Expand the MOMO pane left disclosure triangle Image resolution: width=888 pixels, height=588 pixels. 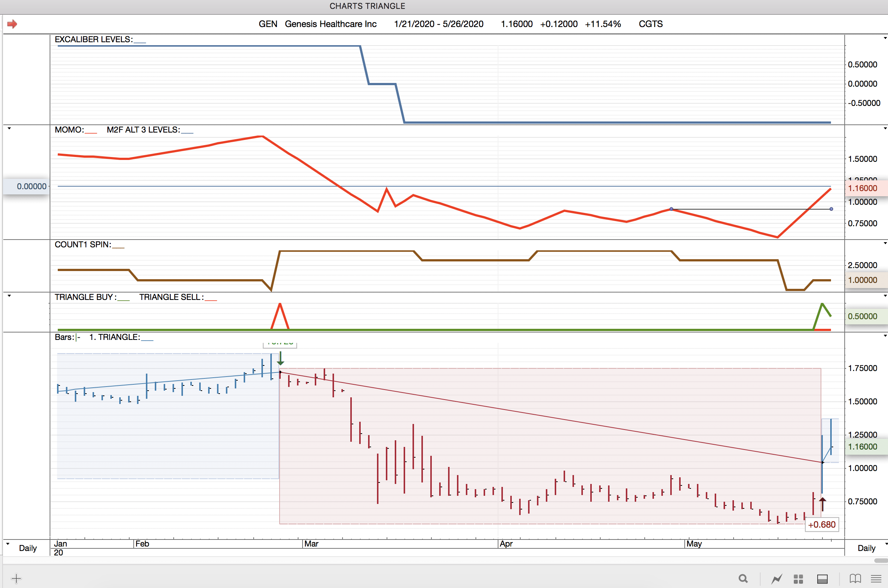(x=9, y=128)
